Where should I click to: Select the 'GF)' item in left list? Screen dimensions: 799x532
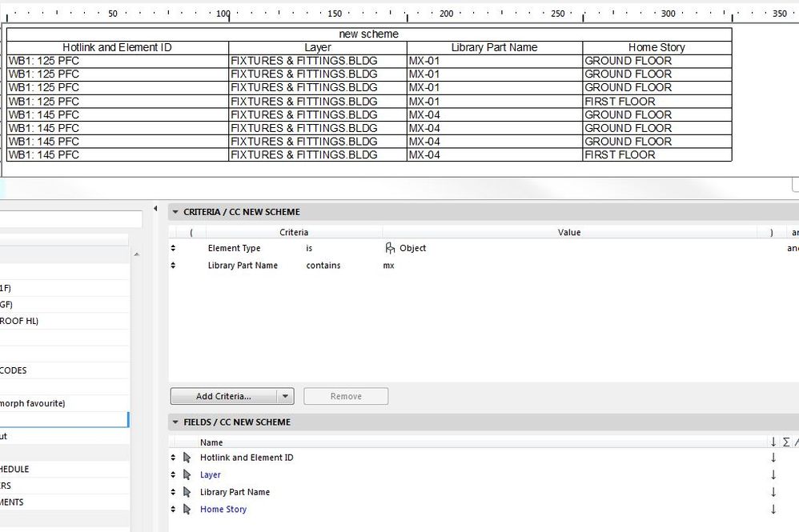pos(64,305)
